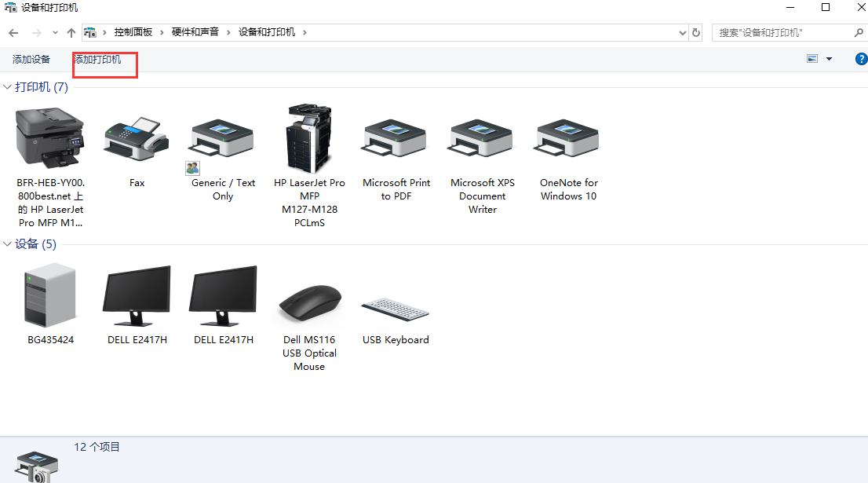Collapse the 打印机 (7) group
This screenshot has width=868, height=483.
click(x=7, y=87)
